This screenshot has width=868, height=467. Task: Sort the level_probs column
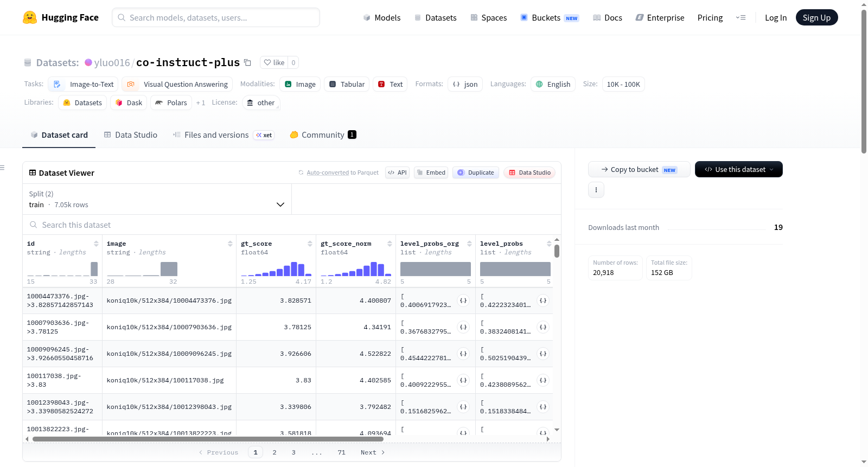coord(549,244)
